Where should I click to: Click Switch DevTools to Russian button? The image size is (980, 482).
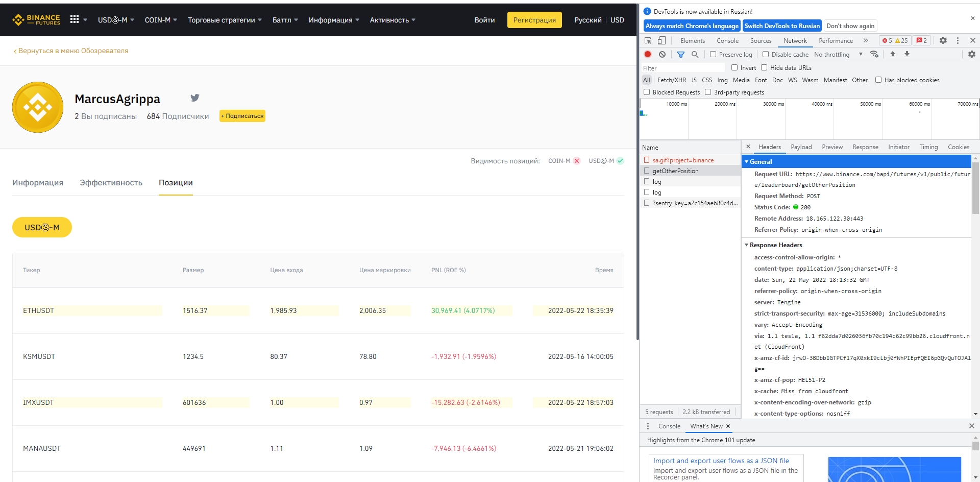click(782, 26)
